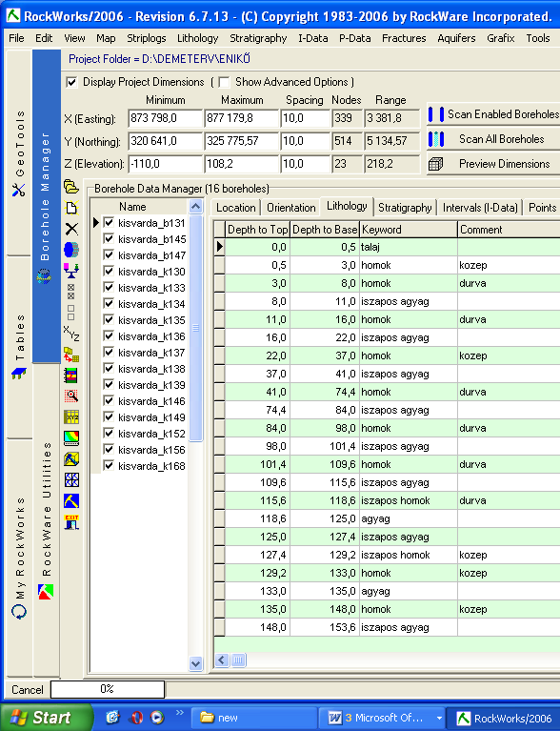Open the Striplogs menu

click(x=147, y=38)
